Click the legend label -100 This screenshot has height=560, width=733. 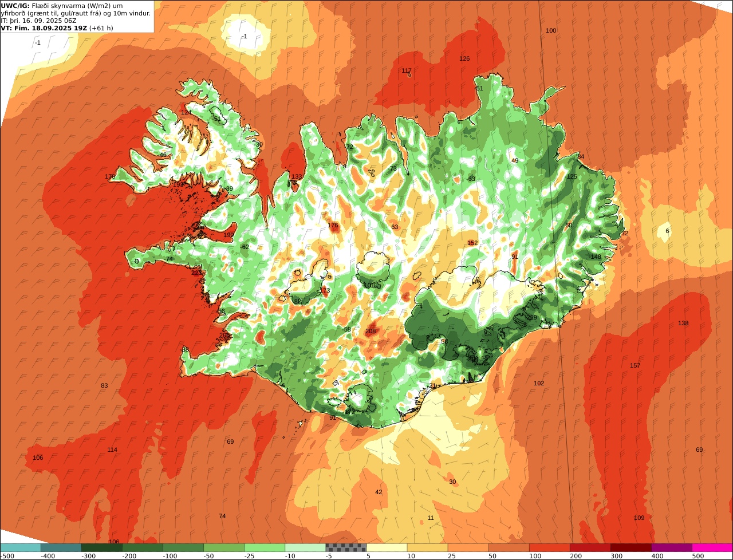point(169,556)
